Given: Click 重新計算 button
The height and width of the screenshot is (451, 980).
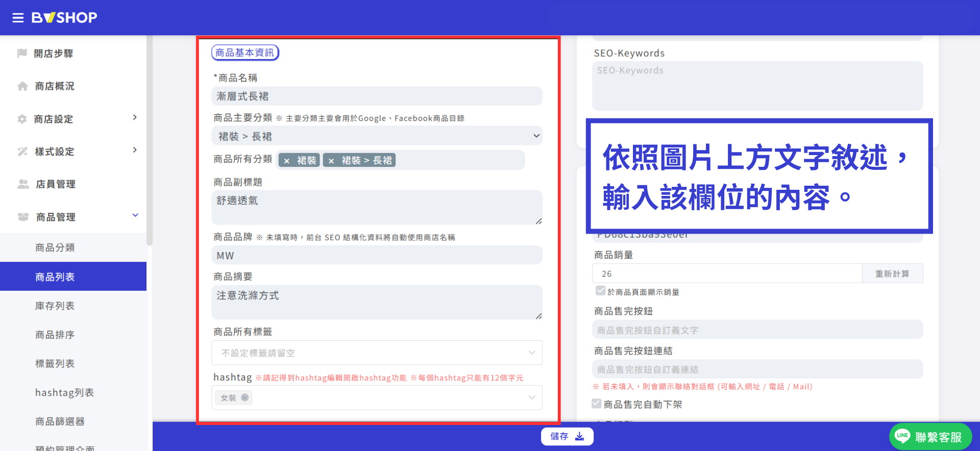Looking at the screenshot, I should (892, 273).
